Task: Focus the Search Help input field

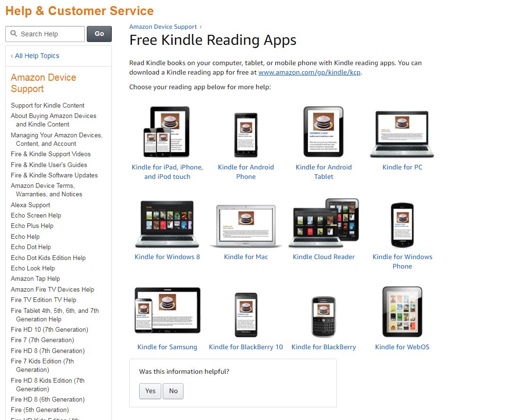Action: pos(45,34)
